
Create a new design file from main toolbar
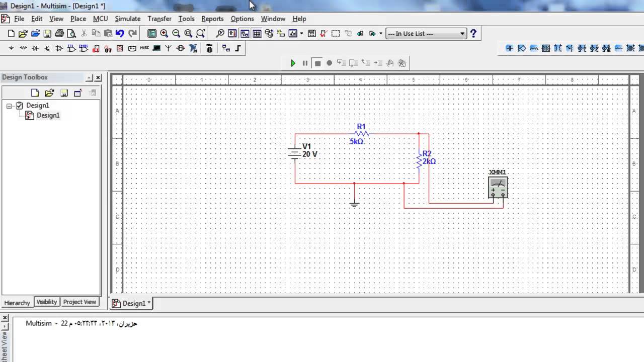(11, 34)
